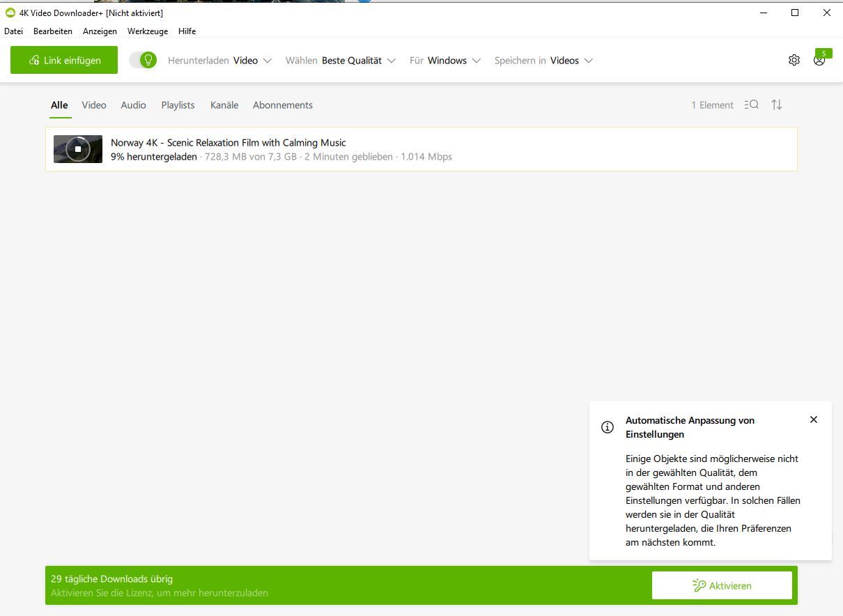Image resolution: width=843 pixels, height=616 pixels.
Task: Expand the Speichern in Videos dropdown
Action: 543,61
